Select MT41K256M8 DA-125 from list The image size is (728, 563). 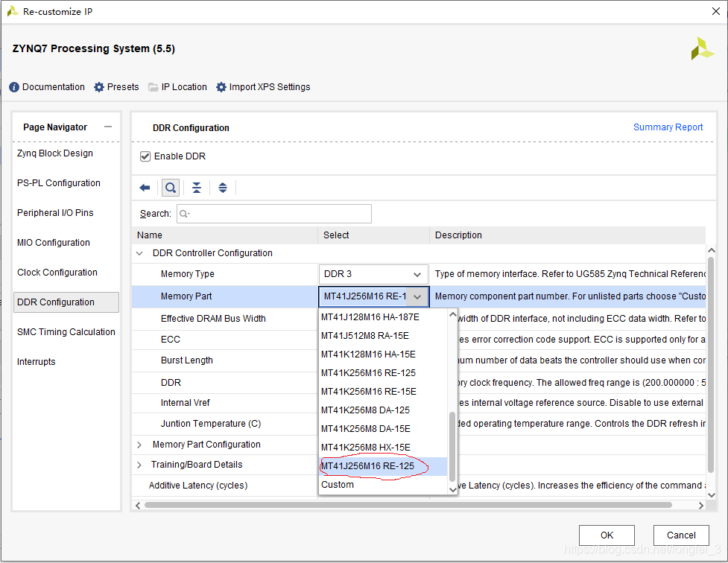[384, 410]
